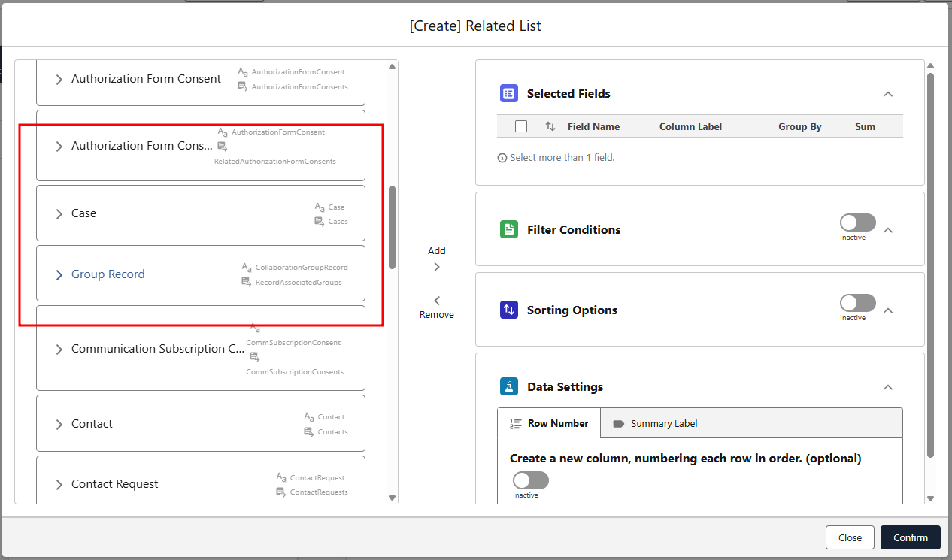Click the 'Contact Request' label
Viewport: 952px width, 560px height.
114,484
